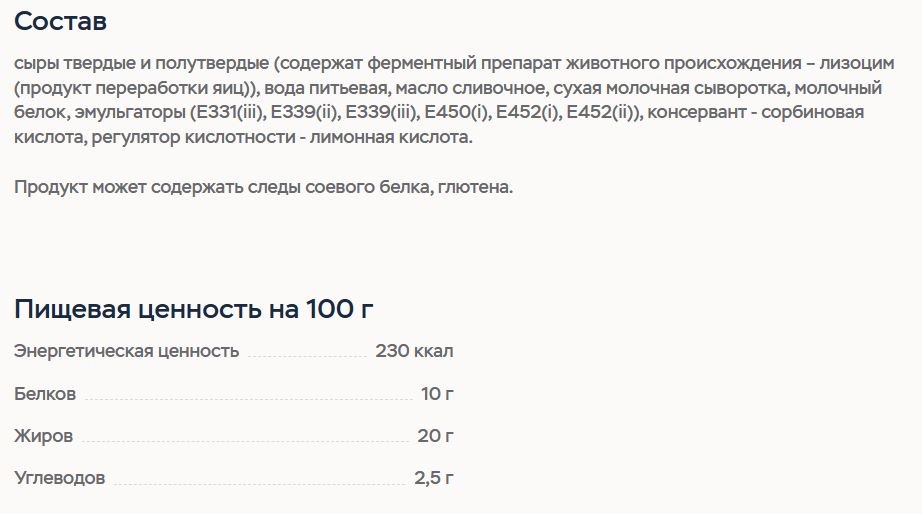Click масло сливочное in ingredients

(470, 88)
